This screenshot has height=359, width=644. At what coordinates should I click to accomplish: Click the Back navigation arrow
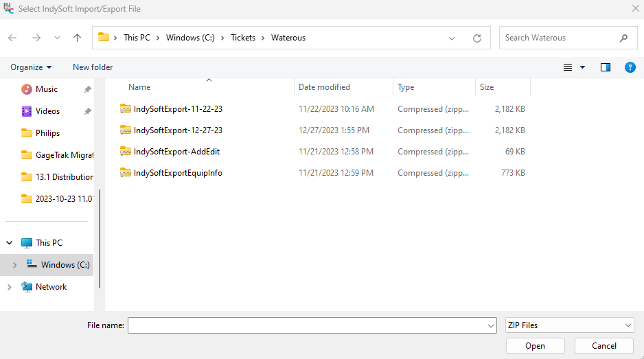(12, 38)
